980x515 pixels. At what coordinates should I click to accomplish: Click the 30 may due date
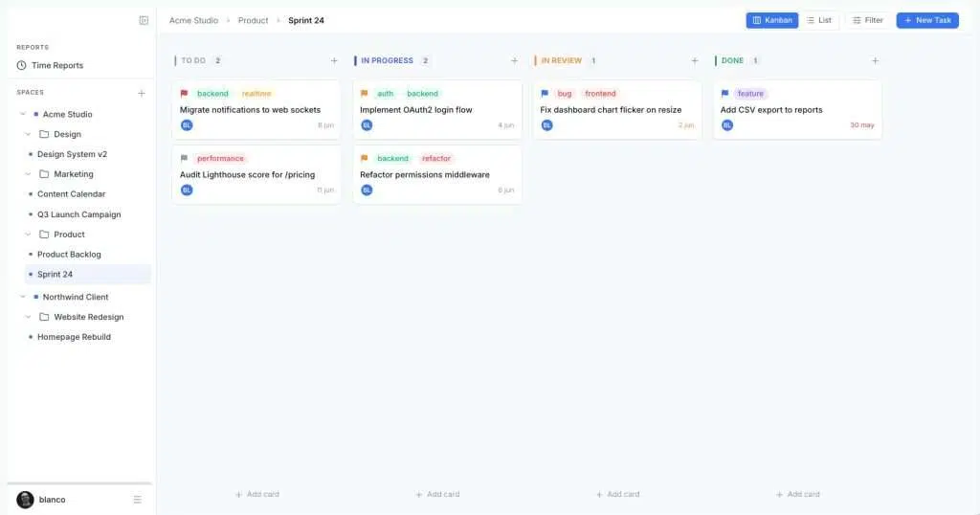pyautogui.click(x=862, y=125)
